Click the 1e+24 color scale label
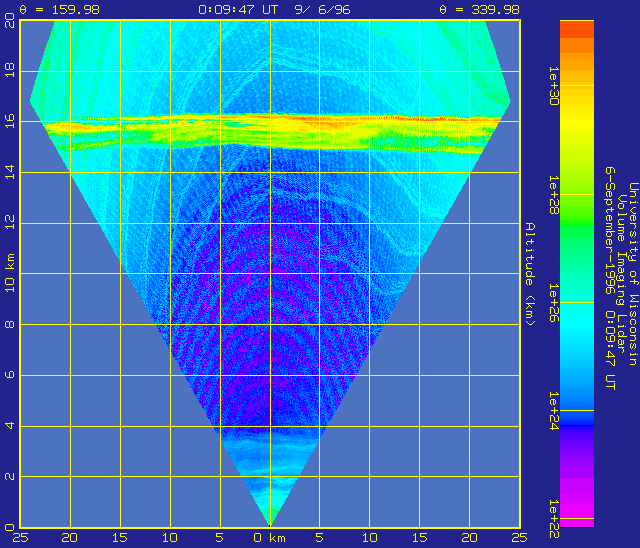 (x=553, y=410)
